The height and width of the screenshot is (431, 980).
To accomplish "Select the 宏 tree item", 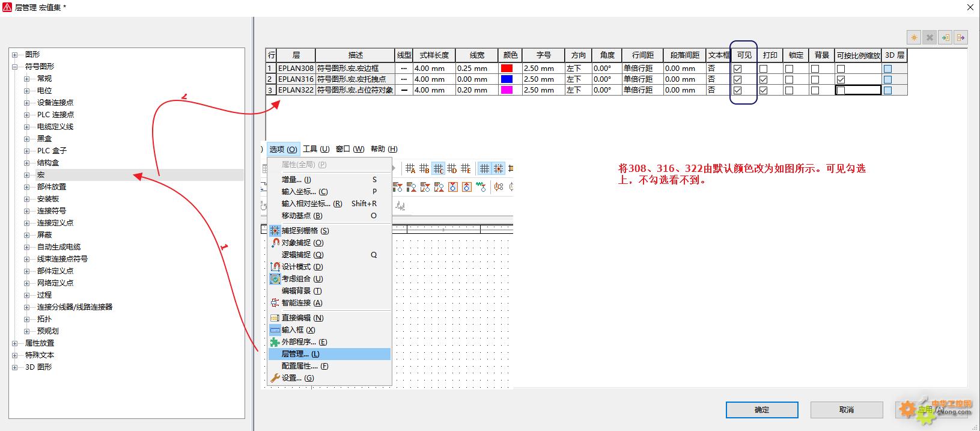I will click(41, 175).
